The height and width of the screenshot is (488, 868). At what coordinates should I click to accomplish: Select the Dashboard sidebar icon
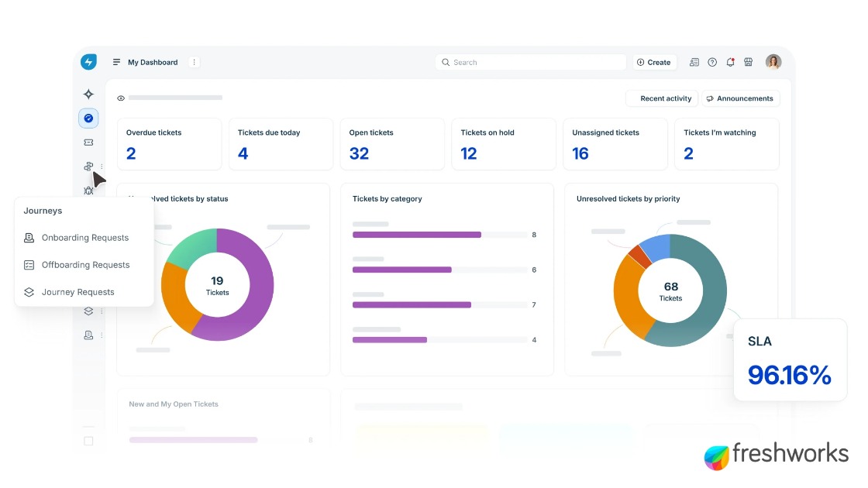click(x=88, y=118)
